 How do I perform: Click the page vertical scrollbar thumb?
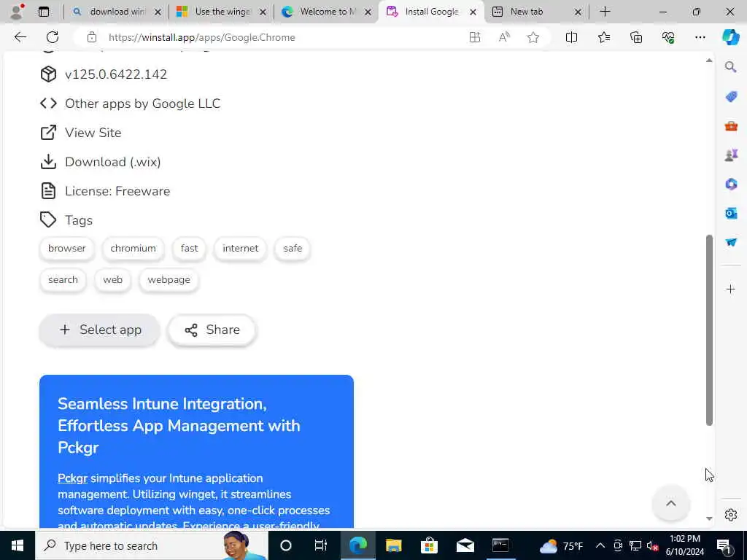pyautogui.click(x=709, y=330)
